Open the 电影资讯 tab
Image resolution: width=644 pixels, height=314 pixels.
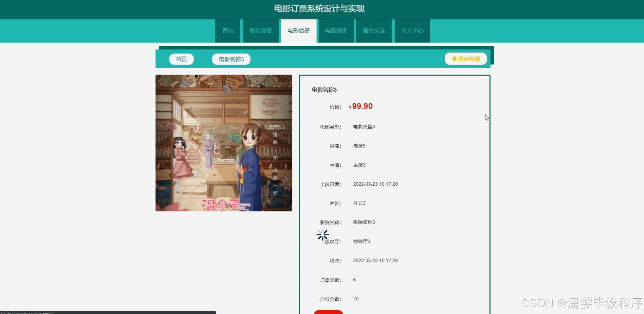(336, 31)
